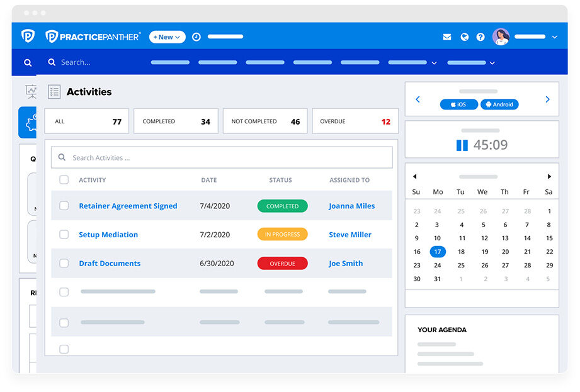Show the All 77 activities filter
The width and height of the screenshot is (580, 392).
(x=86, y=121)
